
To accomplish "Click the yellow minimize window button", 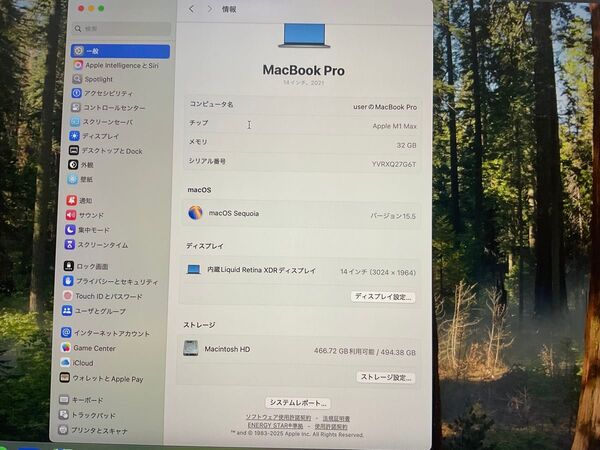I will point(91,8).
